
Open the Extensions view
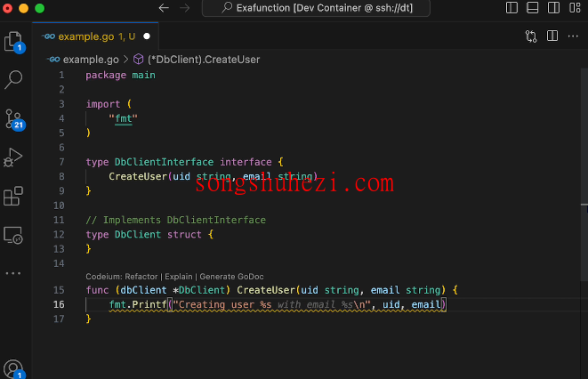pos(13,196)
